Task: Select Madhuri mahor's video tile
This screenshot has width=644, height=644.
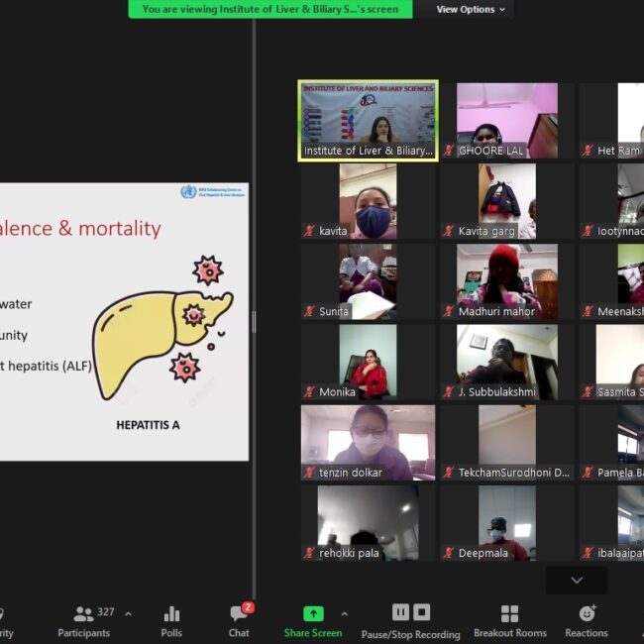Action: click(506, 281)
